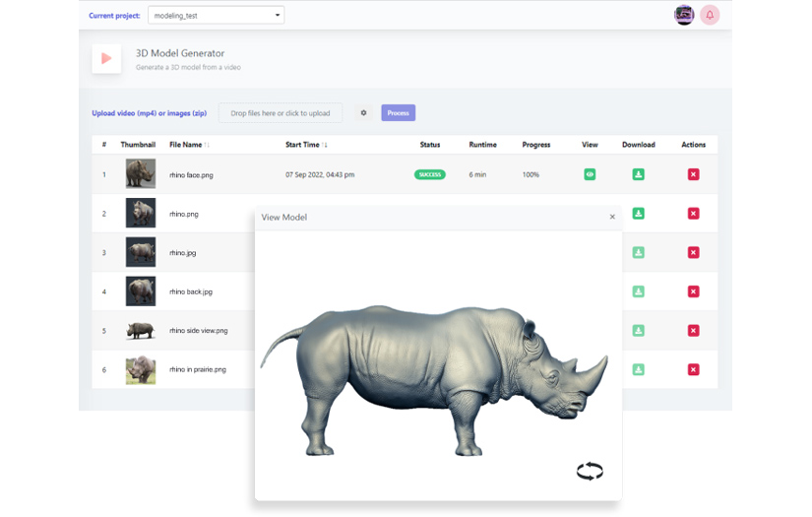Click file name rhino.jpg
The height and width of the screenshot is (517, 812).
183,253
